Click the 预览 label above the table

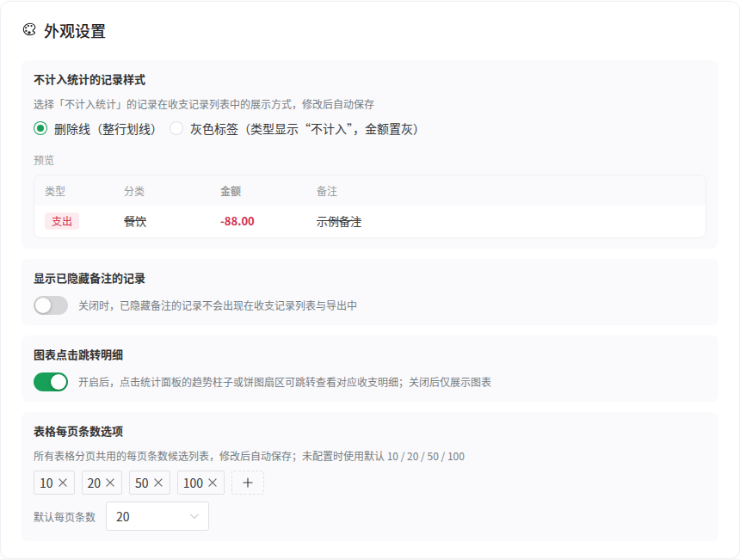44,160
